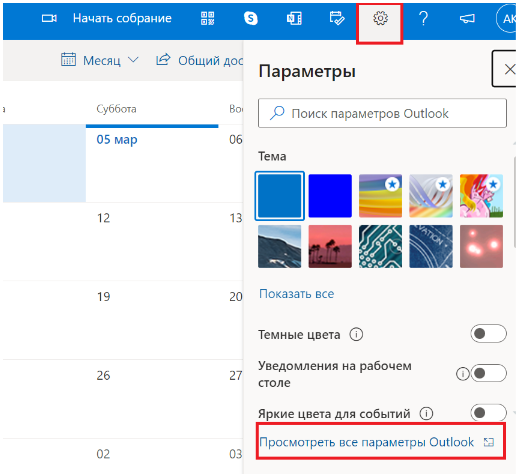This screenshot has width=519, height=476.
Task: Click info icon for desktop notifications
Action: click(x=462, y=374)
